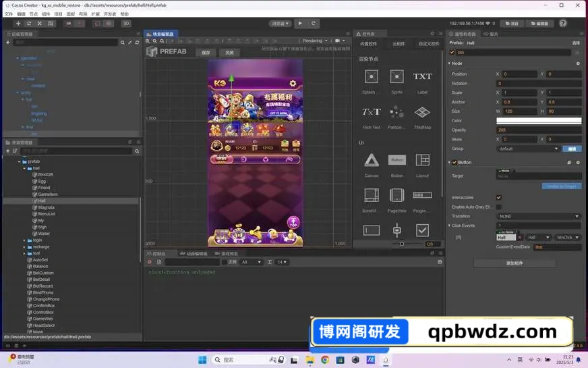The image size is (588, 368).
Task: Select the Canvas UI node icon
Action: pos(372,160)
